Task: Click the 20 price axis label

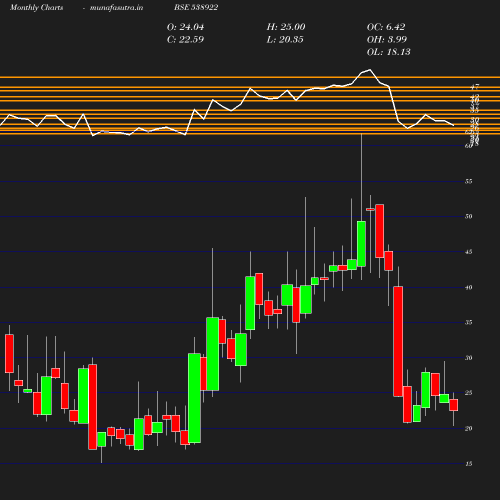Action: point(469,429)
